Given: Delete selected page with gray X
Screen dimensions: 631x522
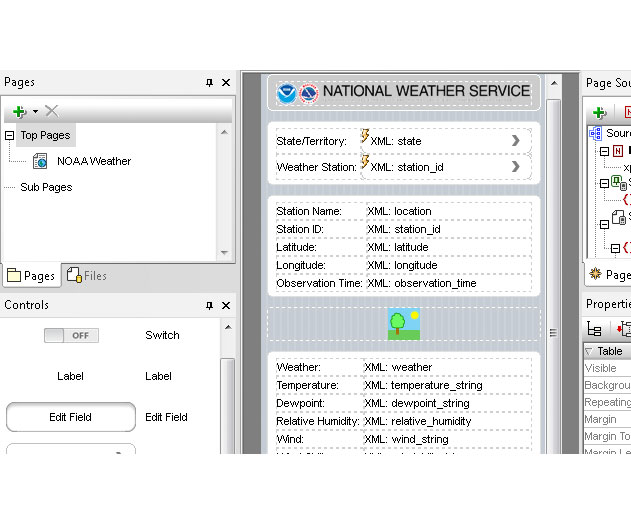Looking at the screenshot, I should 52,111.
